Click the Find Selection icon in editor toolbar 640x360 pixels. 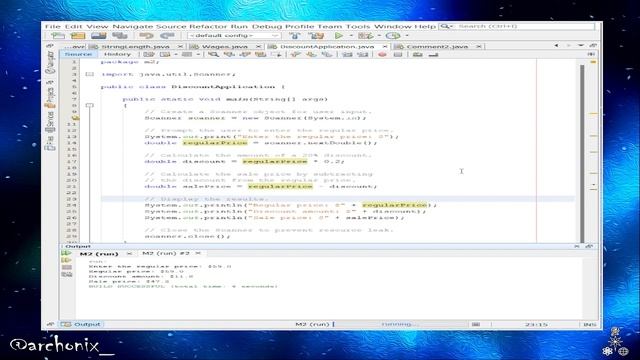coord(213,54)
